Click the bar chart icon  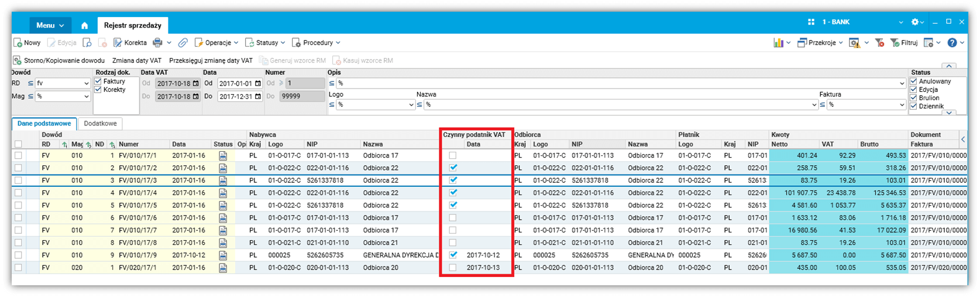point(778,43)
